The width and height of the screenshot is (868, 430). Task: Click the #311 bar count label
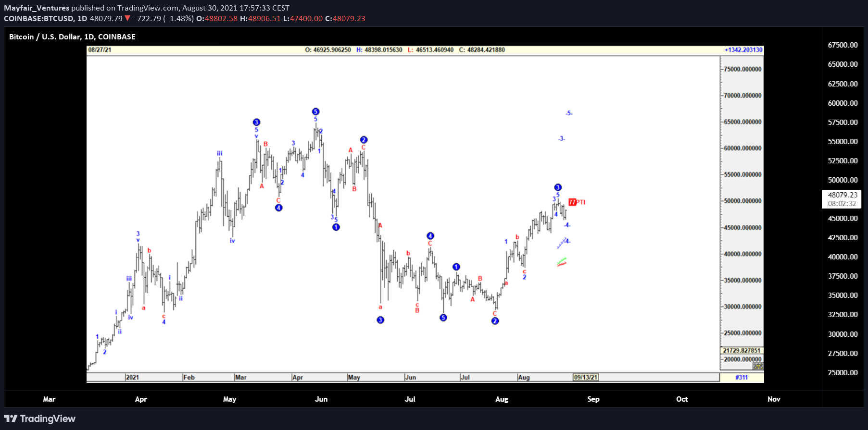pos(742,377)
